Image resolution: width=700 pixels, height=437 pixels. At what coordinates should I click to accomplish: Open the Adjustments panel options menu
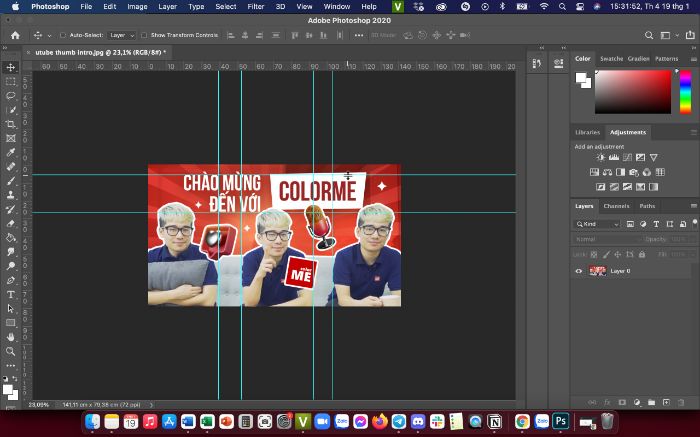tap(693, 132)
